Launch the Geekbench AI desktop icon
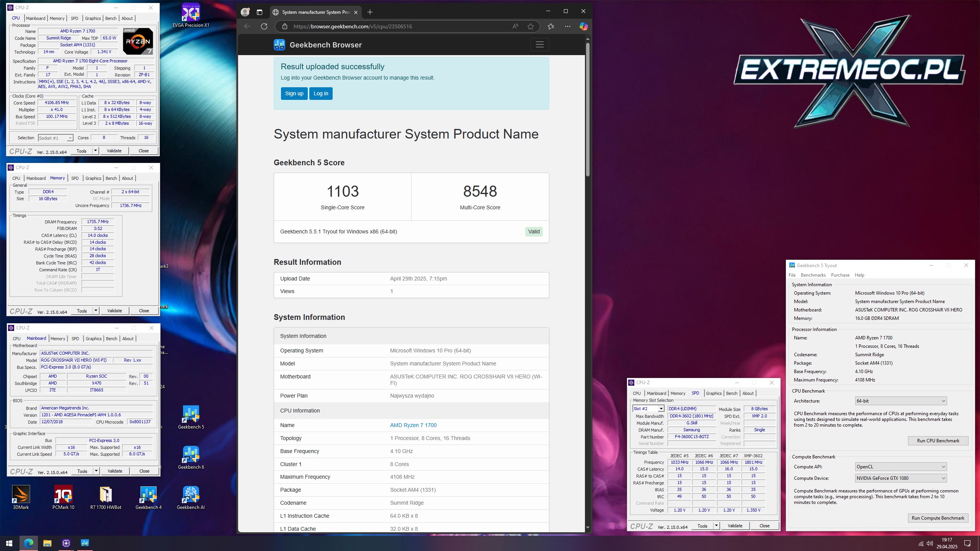The width and height of the screenshot is (980, 551). [191, 497]
